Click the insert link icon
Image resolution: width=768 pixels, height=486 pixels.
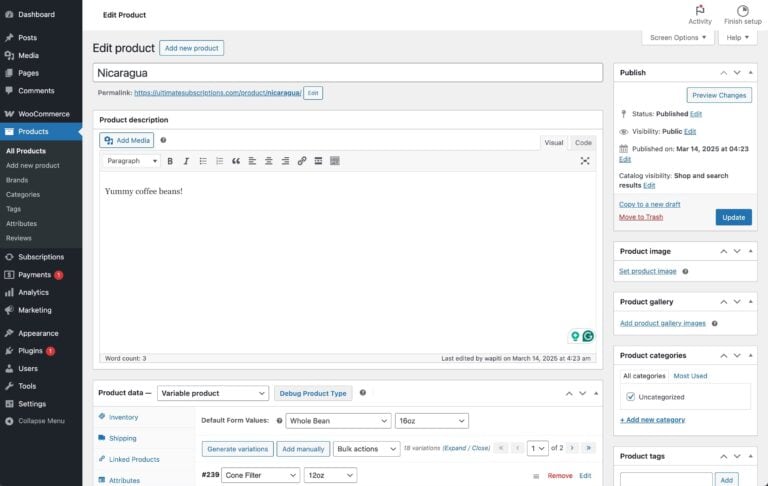pos(302,161)
